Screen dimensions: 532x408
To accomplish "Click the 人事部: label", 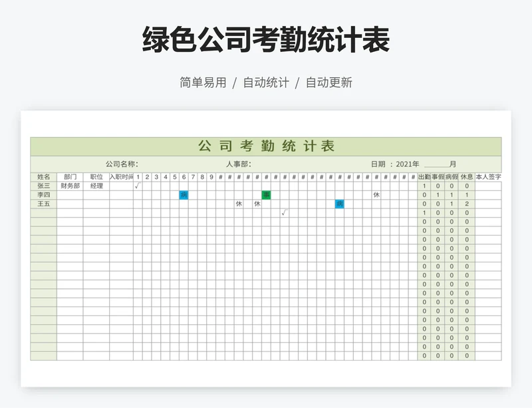I will click(239, 164).
